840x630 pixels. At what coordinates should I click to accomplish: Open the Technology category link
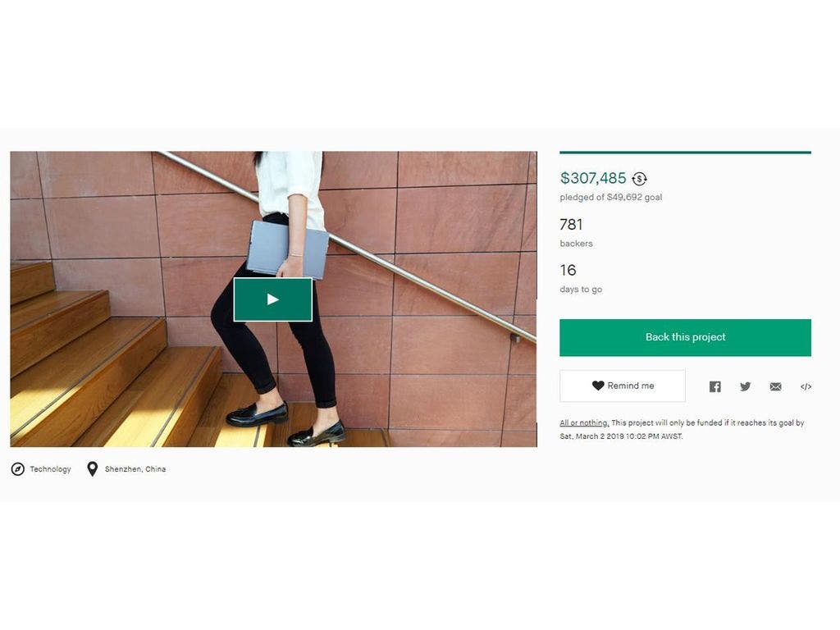50,469
